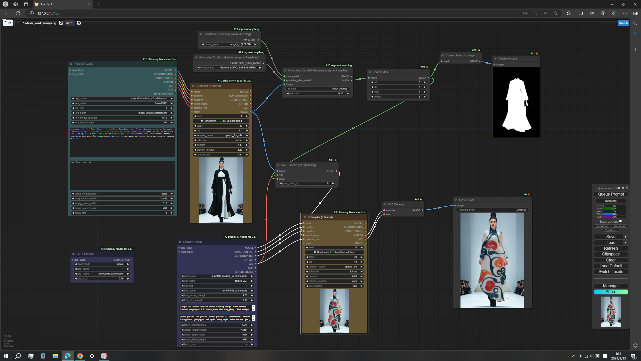
Task: Click the large patterned dress output image
Action: pos(492,260)
